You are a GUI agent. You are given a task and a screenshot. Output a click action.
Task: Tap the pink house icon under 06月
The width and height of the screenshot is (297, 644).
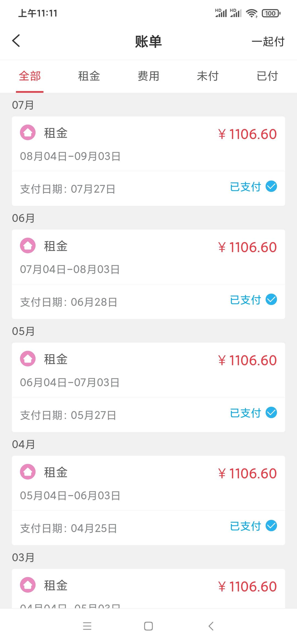(28, 245)
